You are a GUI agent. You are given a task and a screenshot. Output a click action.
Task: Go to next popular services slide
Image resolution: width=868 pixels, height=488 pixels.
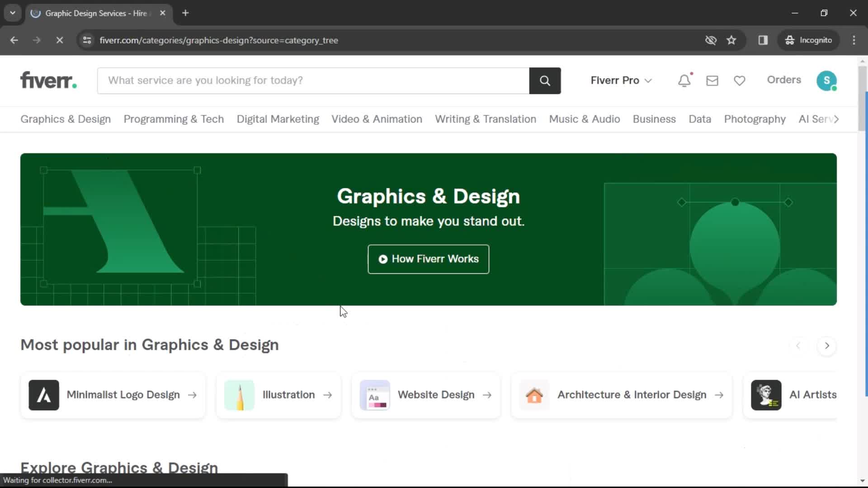click(x=827, y=346)
